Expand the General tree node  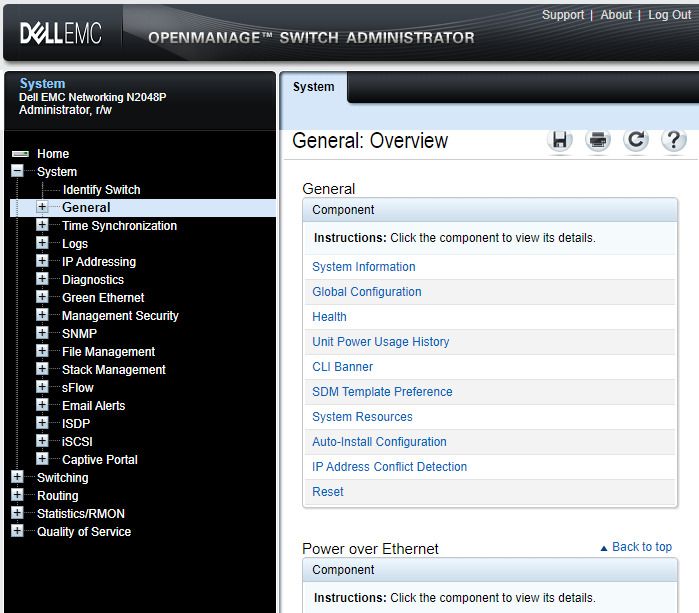pos(42,207)
